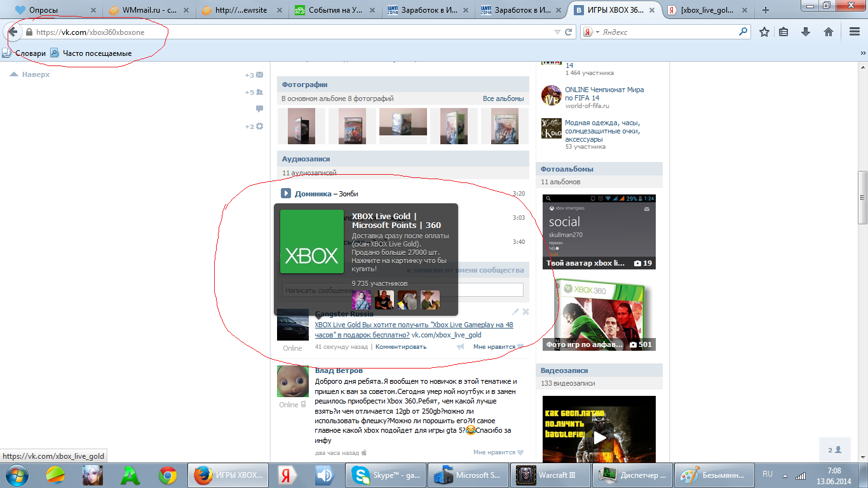Click the taskbar volume speaker app icon
The width and height of the screenshot is (868, 488).
pos(325,475)
